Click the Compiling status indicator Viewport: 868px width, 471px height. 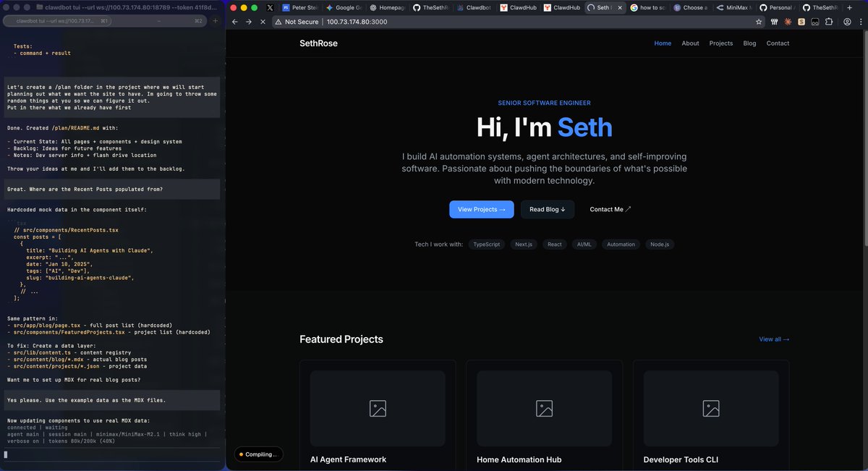(x=258, y=454)
